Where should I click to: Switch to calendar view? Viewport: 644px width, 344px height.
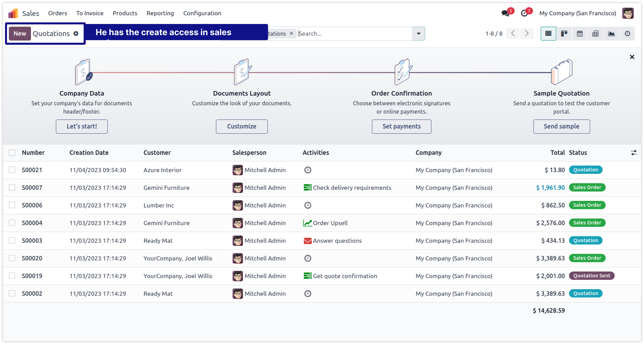(x=580, y=33)
